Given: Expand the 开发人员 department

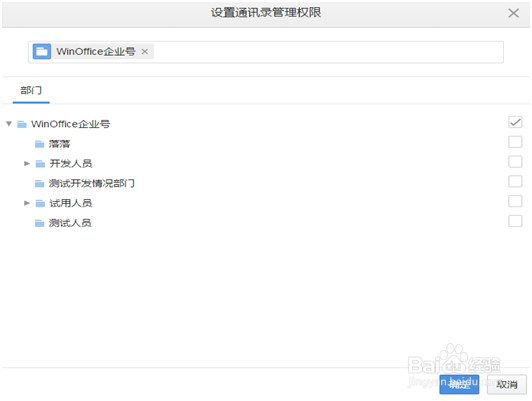Looking at the screenshot, I should (x=27, y=164).
